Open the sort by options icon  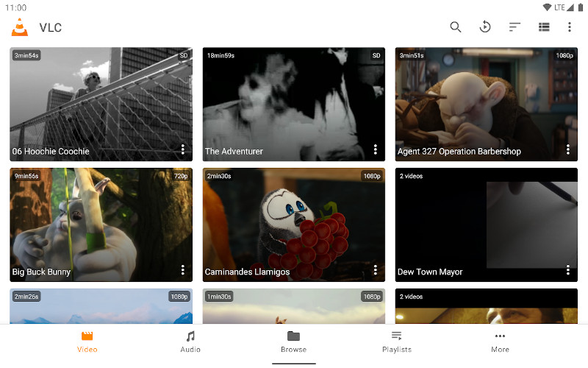coord(514,27)
